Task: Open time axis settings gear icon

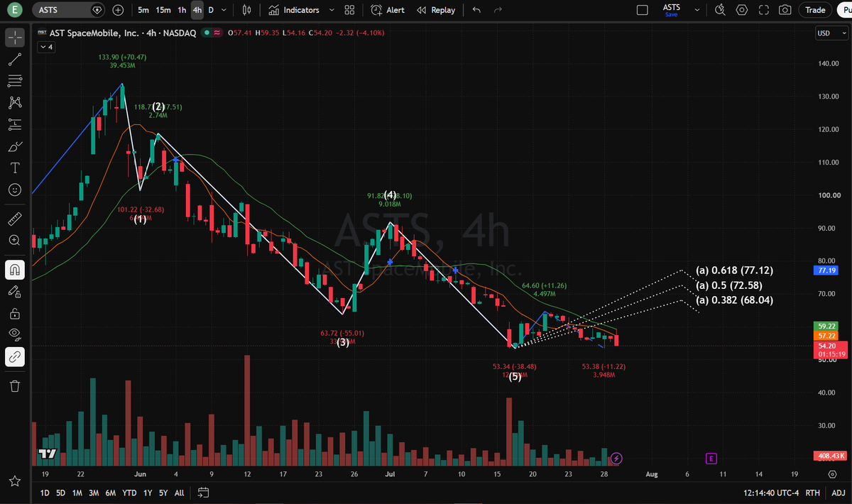Action: point(831,473)
